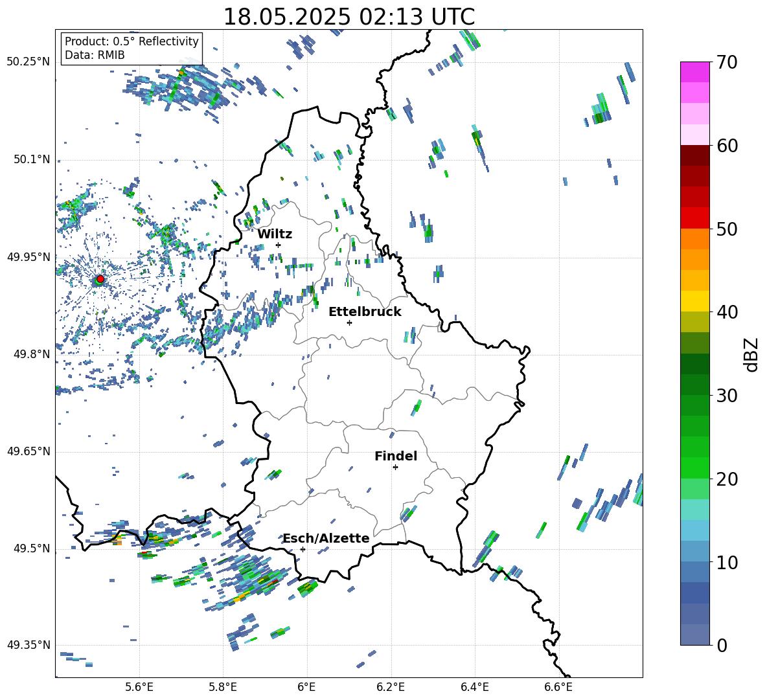This screenshot has height=700, width=767.
Task: Click the 6.6°E longitude label
Action: 558,687
